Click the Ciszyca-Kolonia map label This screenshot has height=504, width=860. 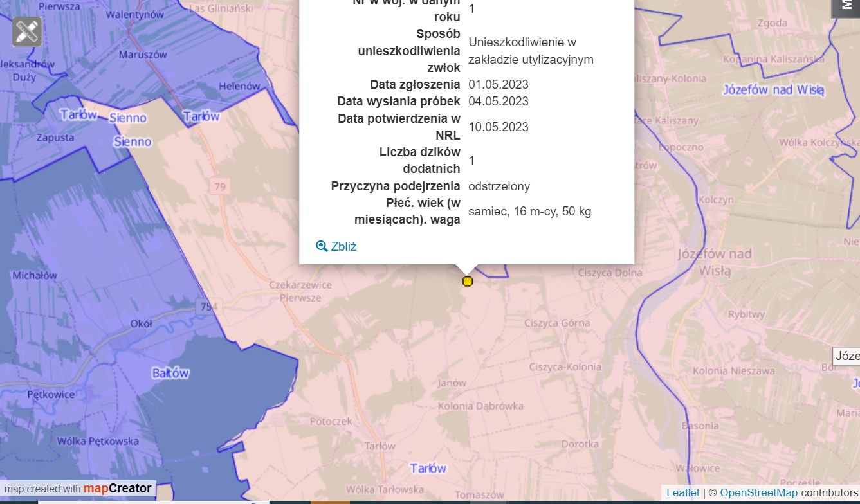(565, 367)
